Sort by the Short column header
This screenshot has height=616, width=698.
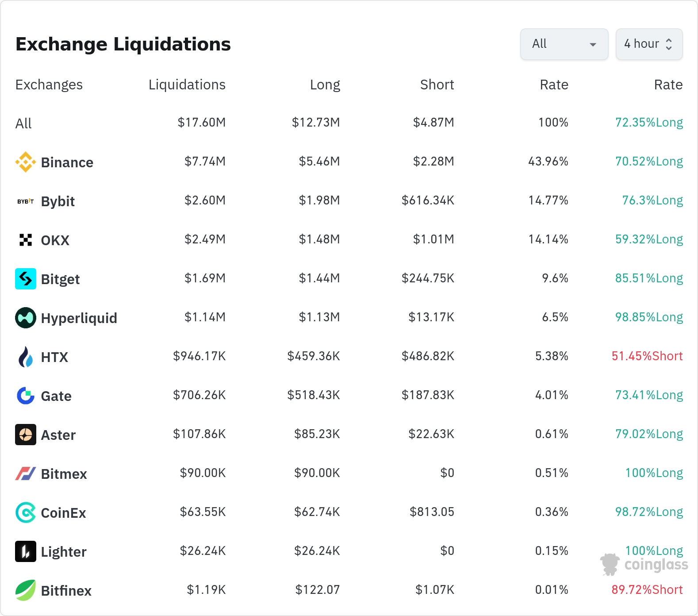[x=437, y=85]
